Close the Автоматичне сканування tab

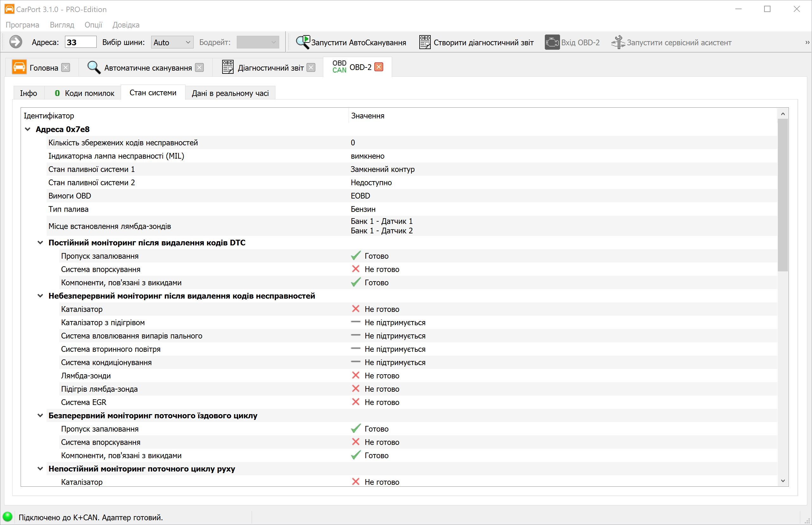click(x=200, y=67)
